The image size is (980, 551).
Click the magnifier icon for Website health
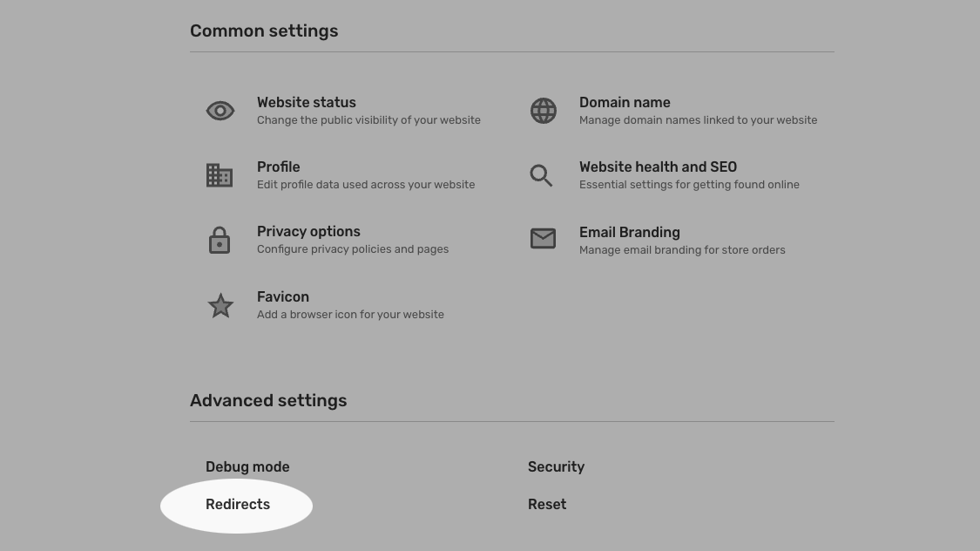coord(541,176)
